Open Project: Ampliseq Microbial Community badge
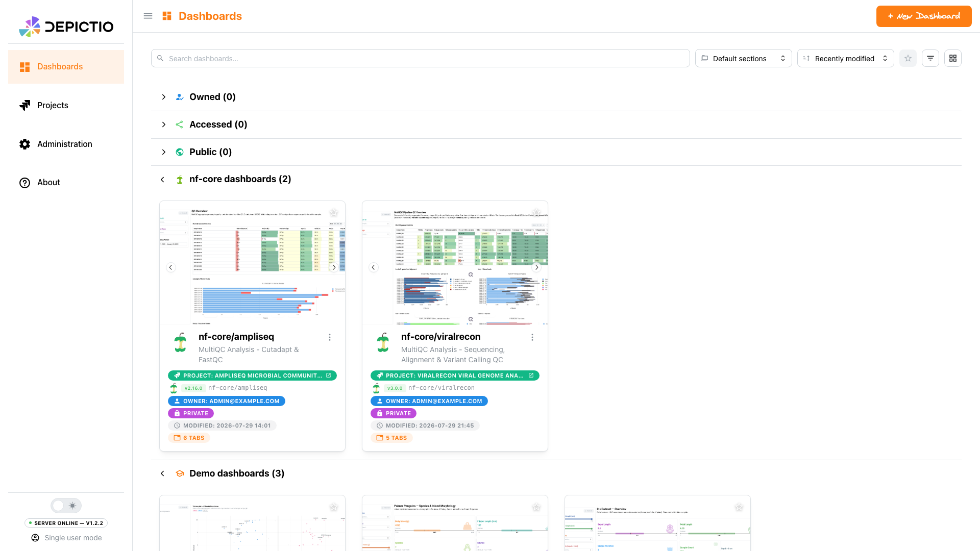This screenshot has height=551, width=980. pos(252,375)
